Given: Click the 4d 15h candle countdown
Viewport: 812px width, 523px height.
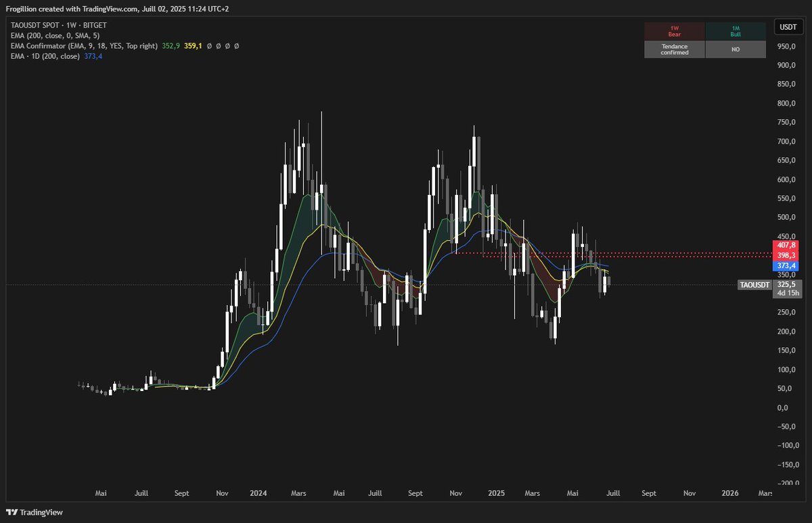Looking at the screenshot, I should [787, 294].
